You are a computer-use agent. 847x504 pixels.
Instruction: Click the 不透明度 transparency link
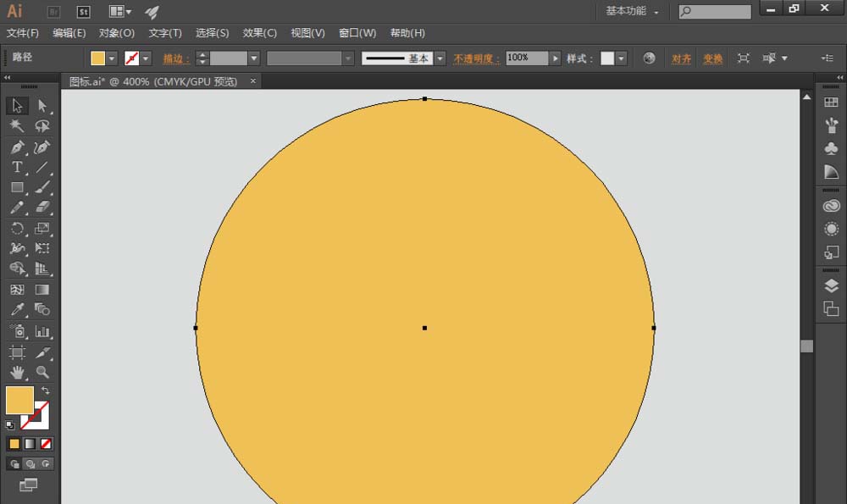coord(476,58)
